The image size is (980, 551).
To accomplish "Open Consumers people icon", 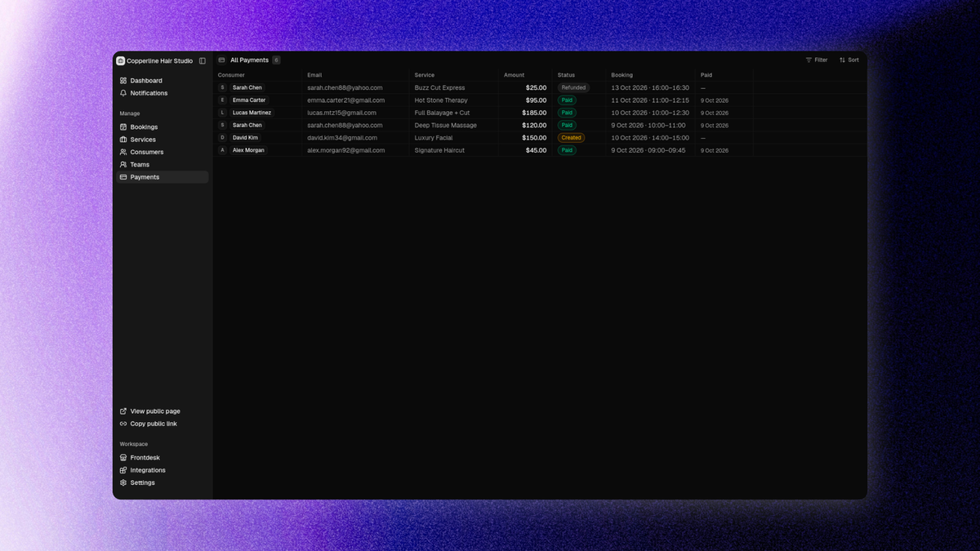I will pyautogui.click(x=123, y=152).
